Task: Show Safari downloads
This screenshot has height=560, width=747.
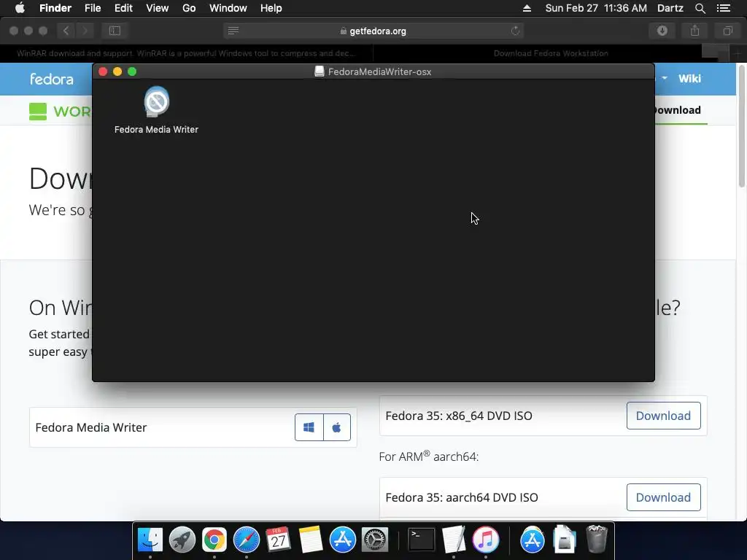Action: click(662, 31)
